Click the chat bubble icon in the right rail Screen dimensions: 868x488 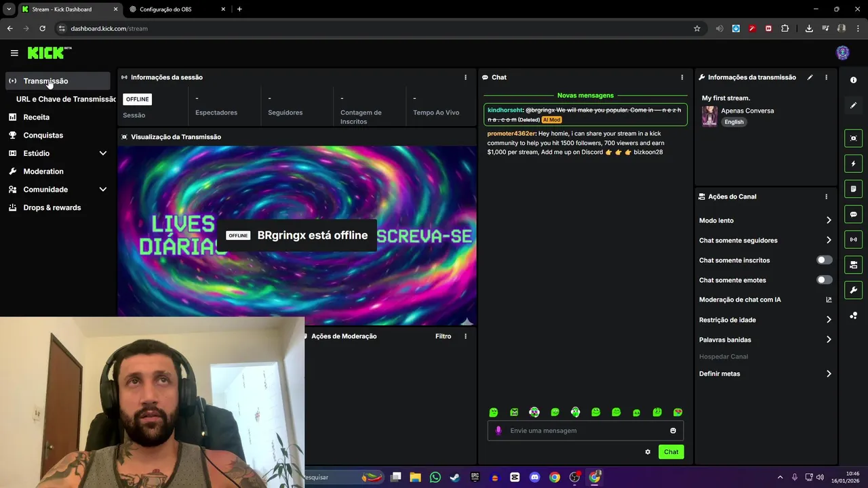[x=853, y=214]
